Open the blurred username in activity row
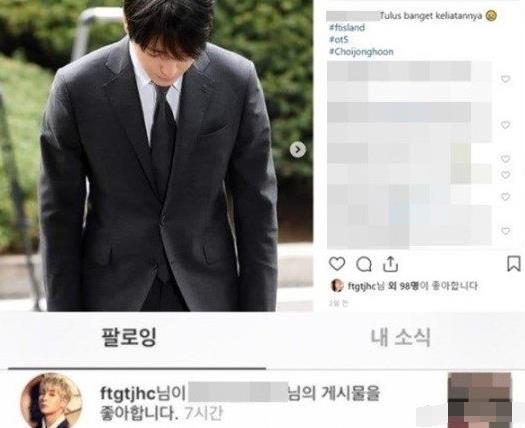Screen dimensions: 525x428 [238, 391]
